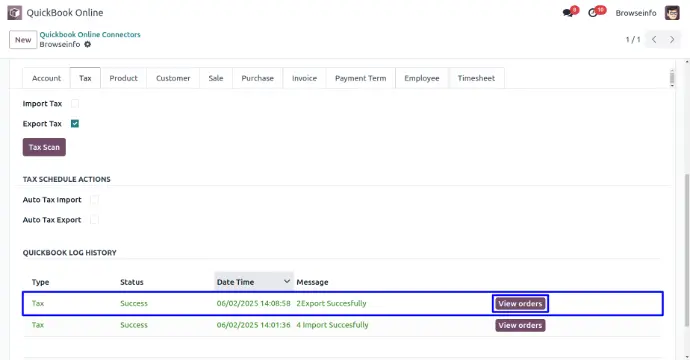Viewport: 690px width, 360px height.
Task: Switch to the Product tab
Action: coord(124,78)
